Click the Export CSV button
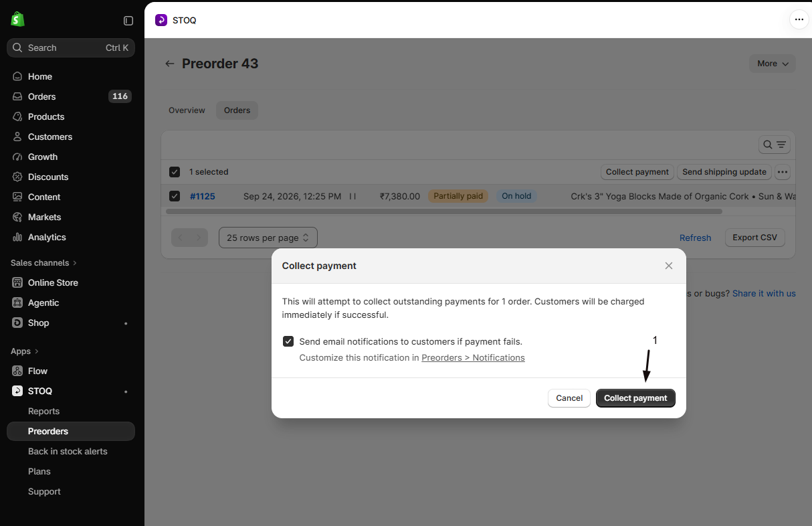This screenshot has width=812, height=526. [754, 238]
